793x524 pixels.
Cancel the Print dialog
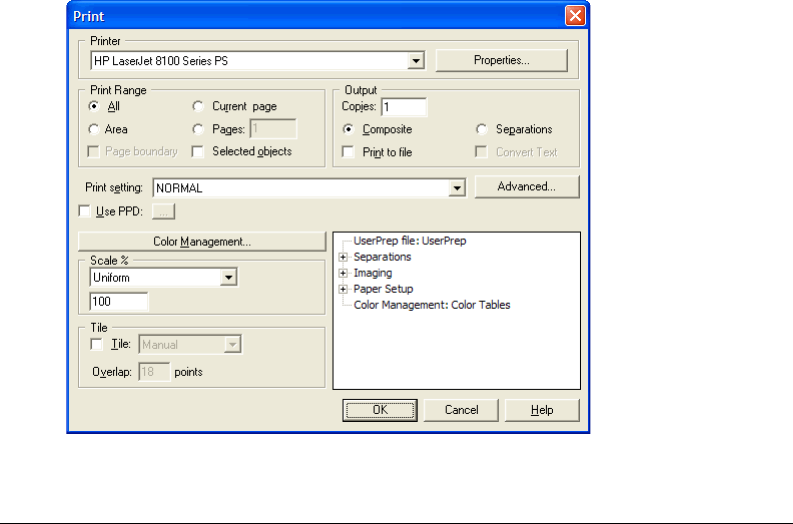click(x=461, y=410)
